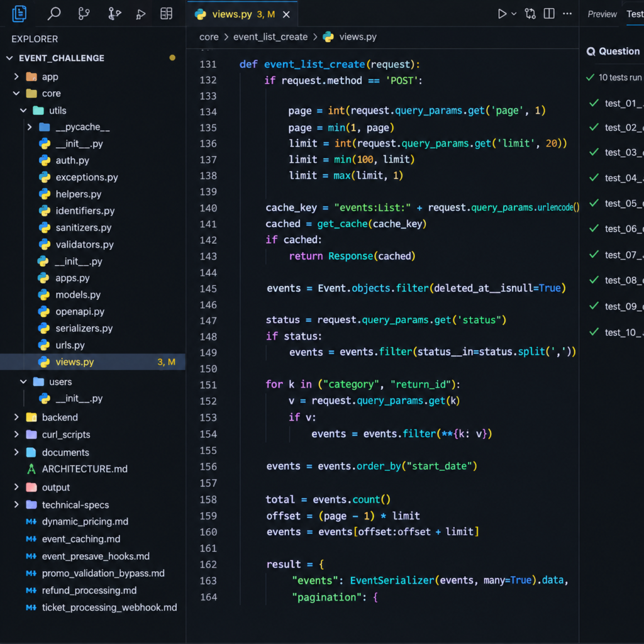Screen dimensions: 644x644
Task: Open changes compare icon in editor toolbar
Action: (x=530, y=14)
